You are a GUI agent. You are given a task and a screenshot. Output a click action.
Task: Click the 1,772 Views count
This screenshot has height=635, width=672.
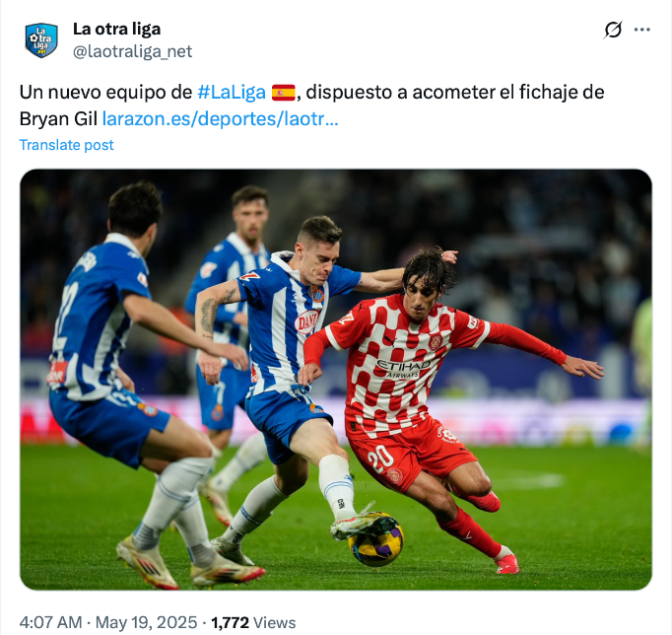(x=253, y=622)
